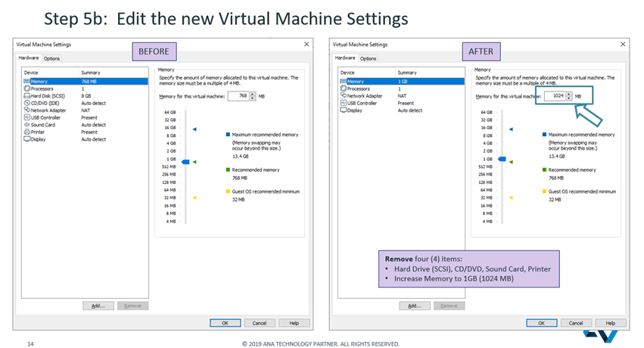Select Display monitor icon in BEFORE dialog
644x348 pixels.
point(26,139)
